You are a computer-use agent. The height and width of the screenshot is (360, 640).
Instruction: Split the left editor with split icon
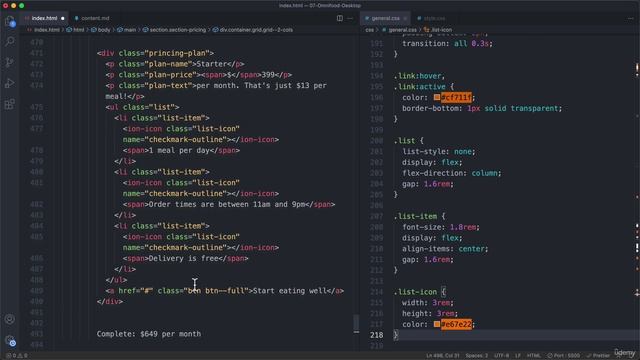tap(340, 18)
